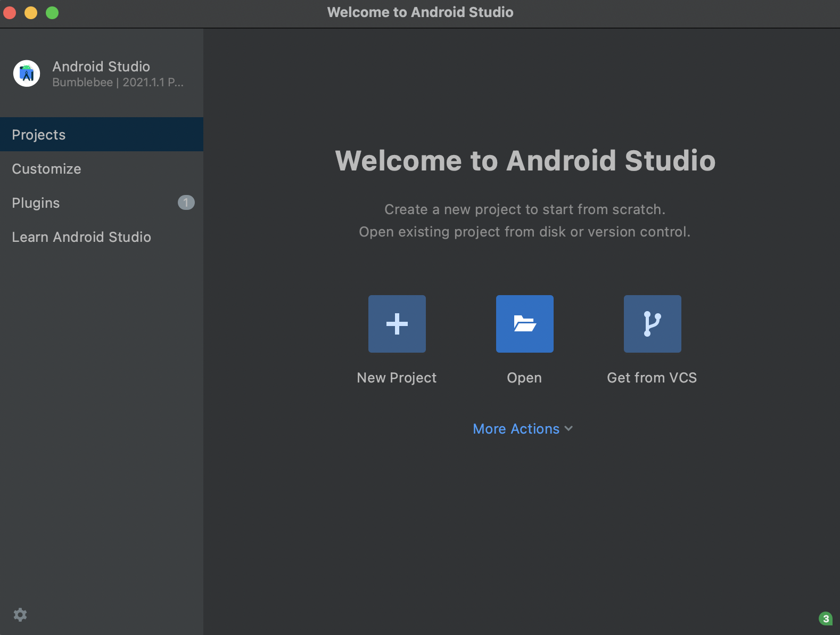Click the Open label text
The height and width of the screenshot is (635, 840).
click(x=524, y=378)
